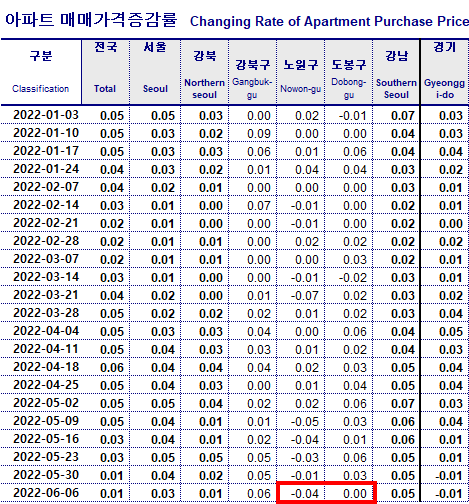
Task: Select the 2022-03-28 date cell
Action: click(x=46, y=313)
